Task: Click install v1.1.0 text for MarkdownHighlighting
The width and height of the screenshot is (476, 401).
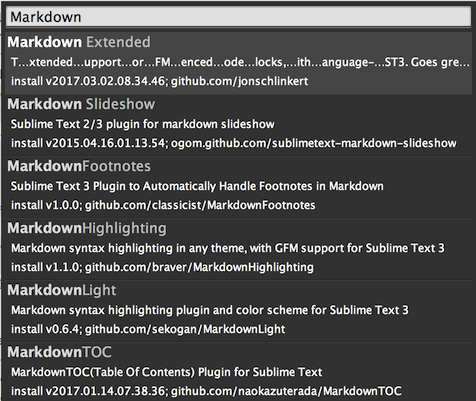Action: 46,267
